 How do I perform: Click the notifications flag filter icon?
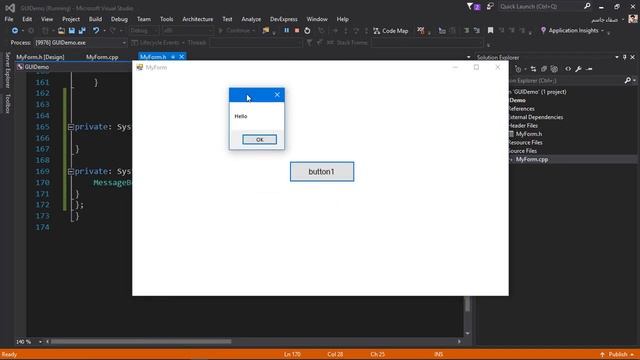click(473, 7)
